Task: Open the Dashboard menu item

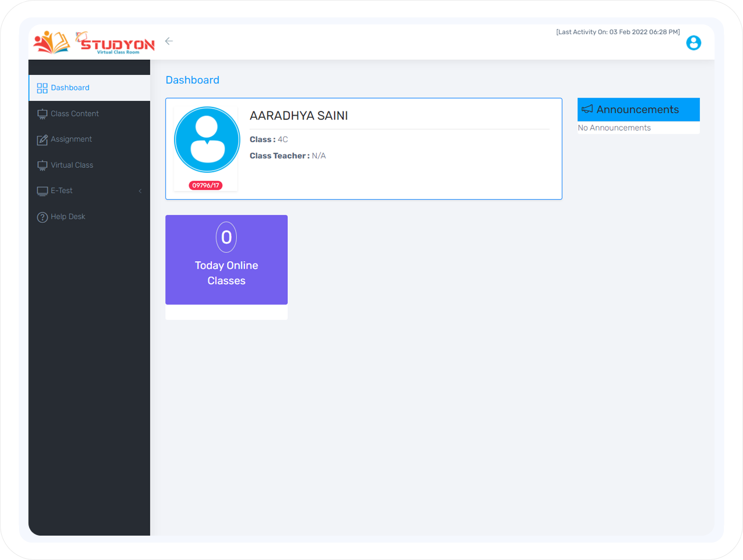Action: (70, 88)
